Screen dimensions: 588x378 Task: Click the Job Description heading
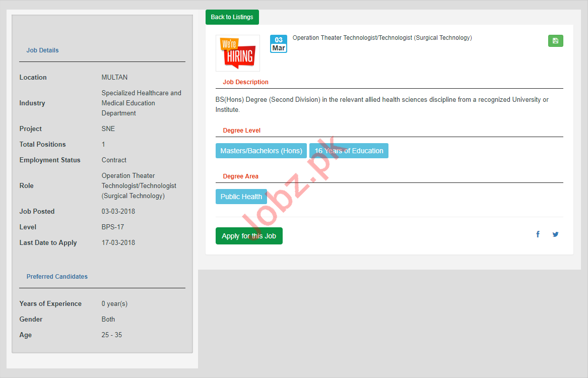(x=245, y=82)
